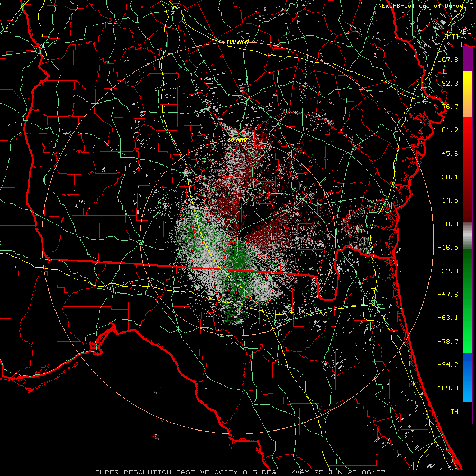Viewport: 476px width, 476px height.
Task: Click the VEL legend title
Action: [464, 32]
